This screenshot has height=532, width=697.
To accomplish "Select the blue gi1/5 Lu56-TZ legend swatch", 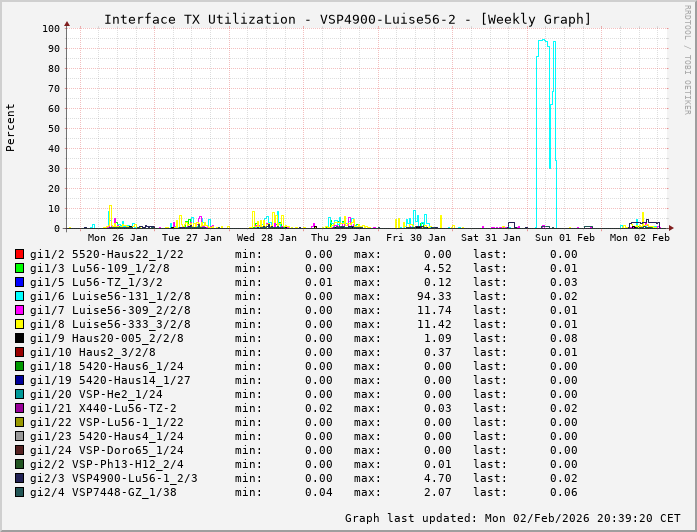I will tap(19, 282).
